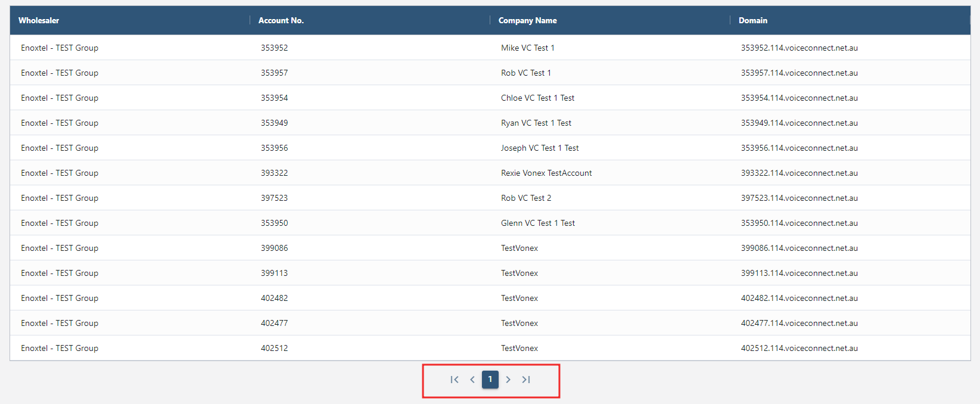Select account number 402482
The width and height of the screenshot is (980, 404).
point(274,298)
